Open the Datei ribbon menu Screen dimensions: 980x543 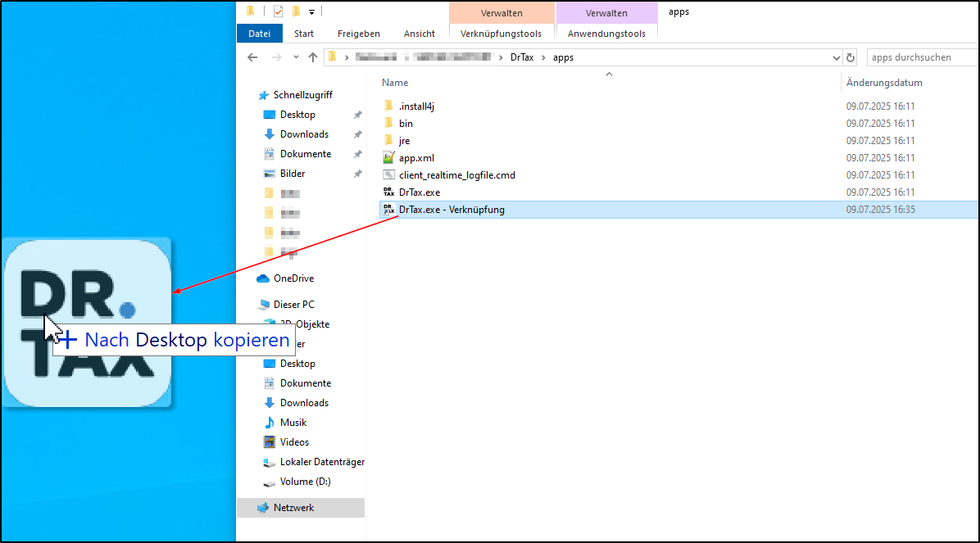tap(259, 34)
